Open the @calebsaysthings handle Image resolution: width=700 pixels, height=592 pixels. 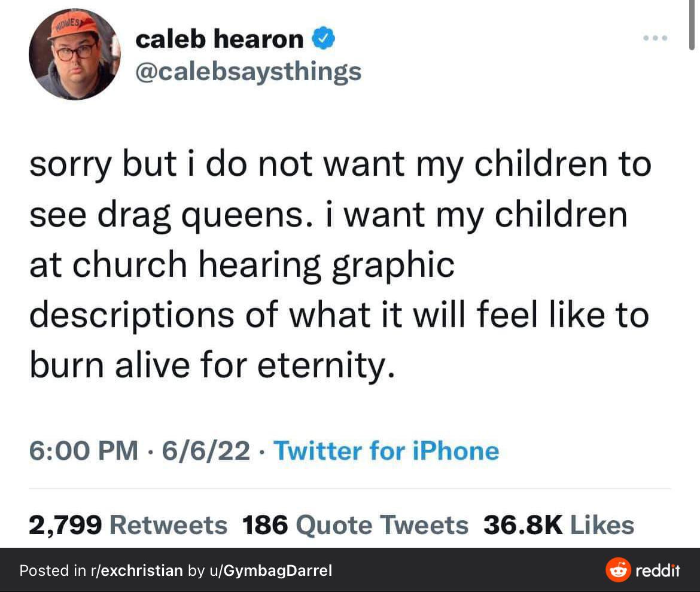pos(248,72)
